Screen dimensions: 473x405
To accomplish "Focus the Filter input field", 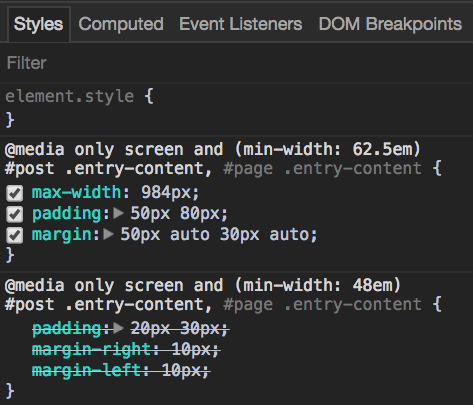I will pos(236,63).
